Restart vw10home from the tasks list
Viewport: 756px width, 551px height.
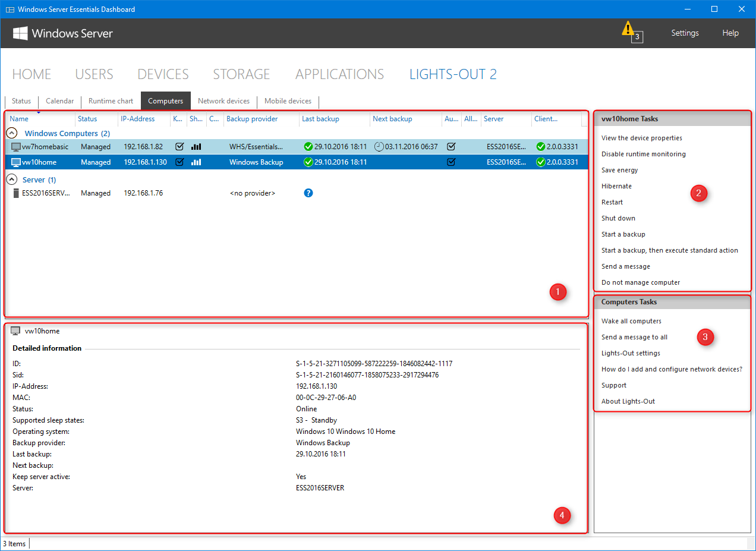[612, 202]
